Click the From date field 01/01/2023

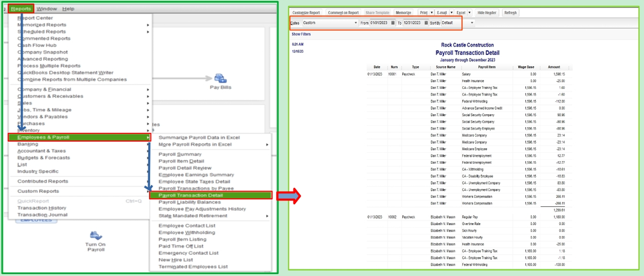(x=380, y=23)
